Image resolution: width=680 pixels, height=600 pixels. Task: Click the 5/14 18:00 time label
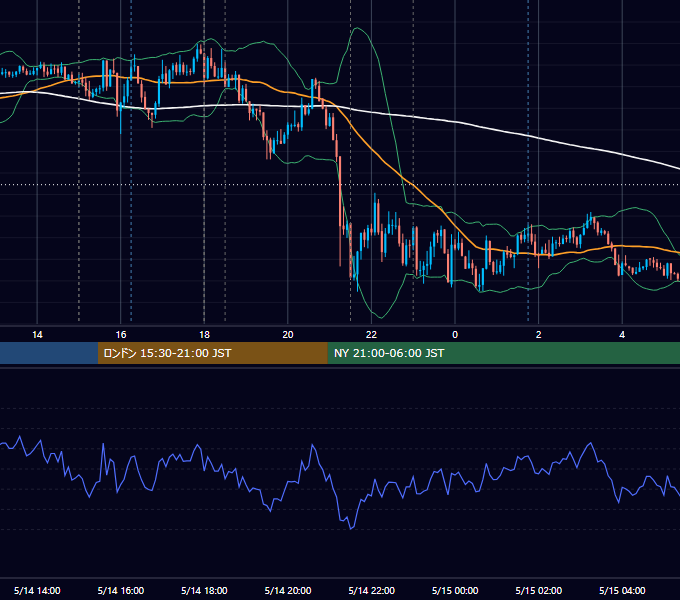pos(204,590)
